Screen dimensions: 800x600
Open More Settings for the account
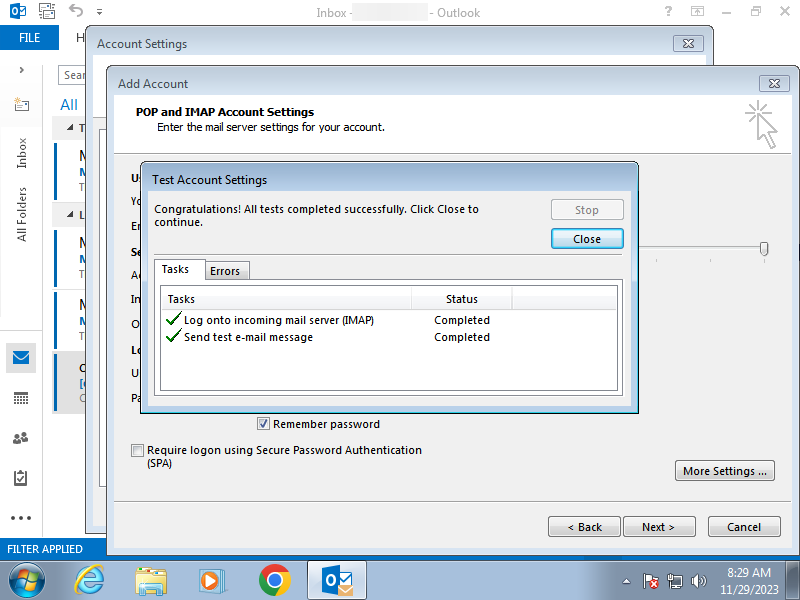click(725, 471)
